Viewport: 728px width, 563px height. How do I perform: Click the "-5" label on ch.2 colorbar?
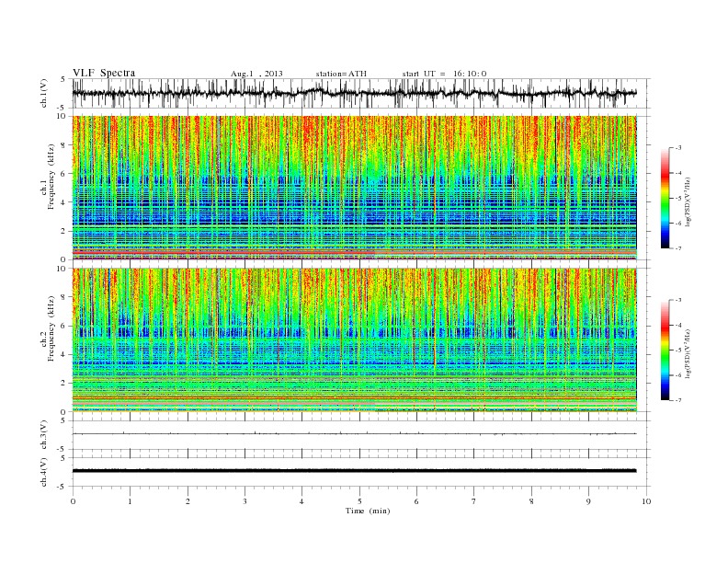coord(678,350)
